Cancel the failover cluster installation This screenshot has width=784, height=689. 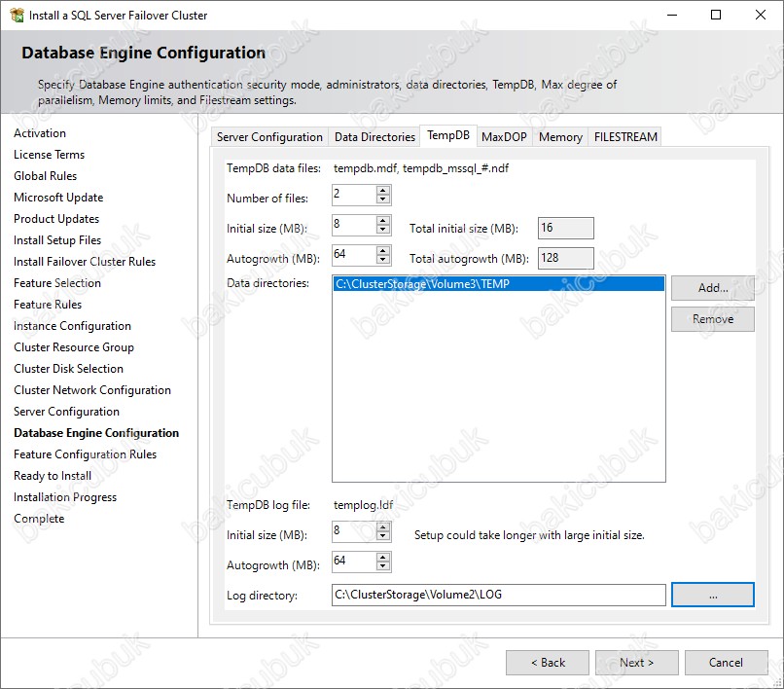tap(726, 663)
